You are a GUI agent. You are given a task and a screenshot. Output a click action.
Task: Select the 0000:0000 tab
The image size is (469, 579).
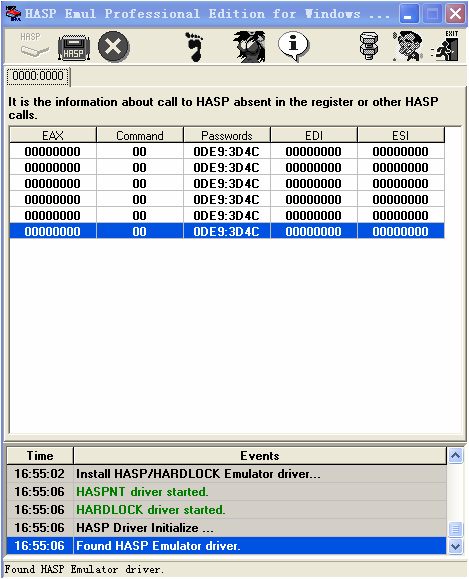coord(38,76)
